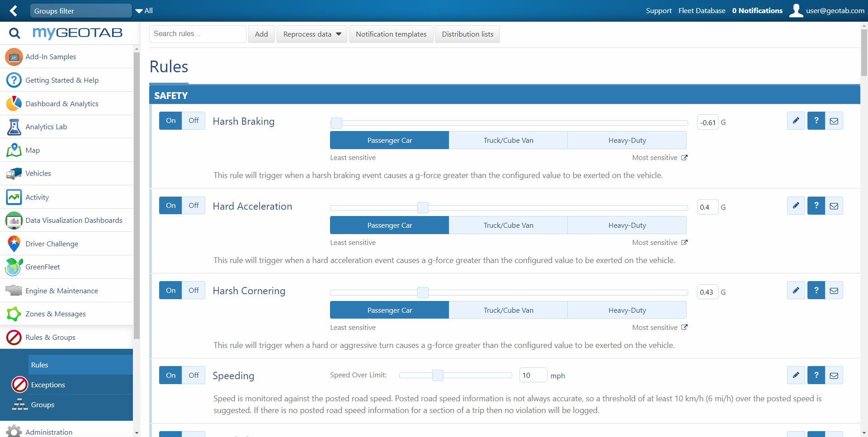Open the Reprocess data dropdown
This screenshot has width=868, height=437.
pyautogui.click(x=312, y=34)
